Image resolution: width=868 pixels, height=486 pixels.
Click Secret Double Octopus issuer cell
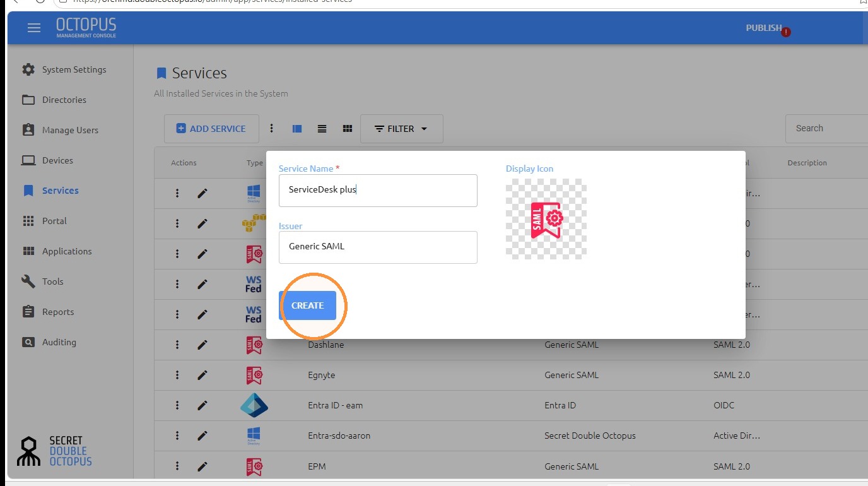tap(590, 436)
